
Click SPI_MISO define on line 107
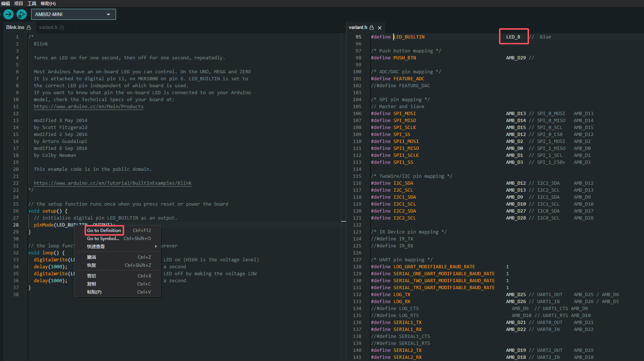pyautogui.click(x=405, y=121)
